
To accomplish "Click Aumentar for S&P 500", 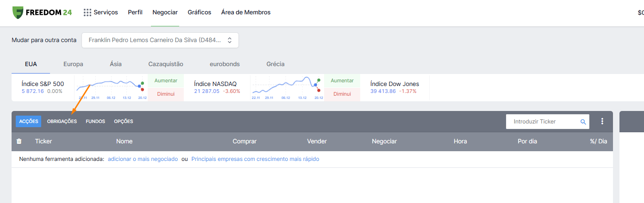I will (166, 80).
